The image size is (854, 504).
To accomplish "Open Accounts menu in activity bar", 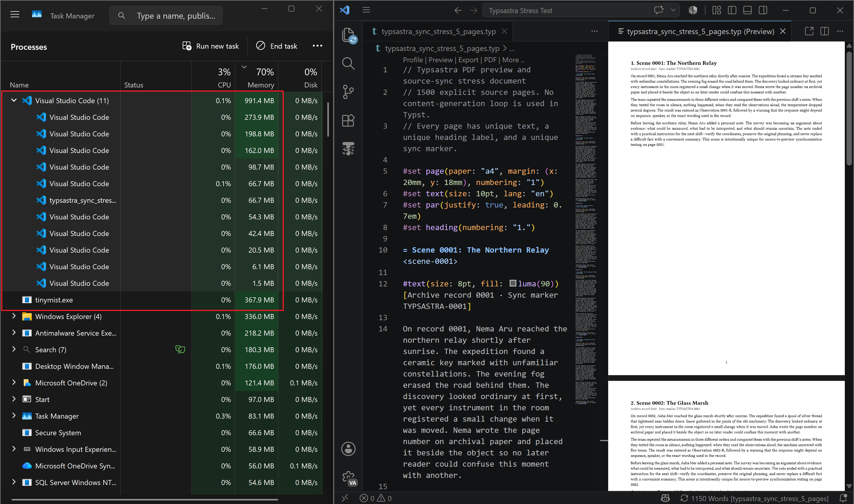I will (x=348, y=449).
